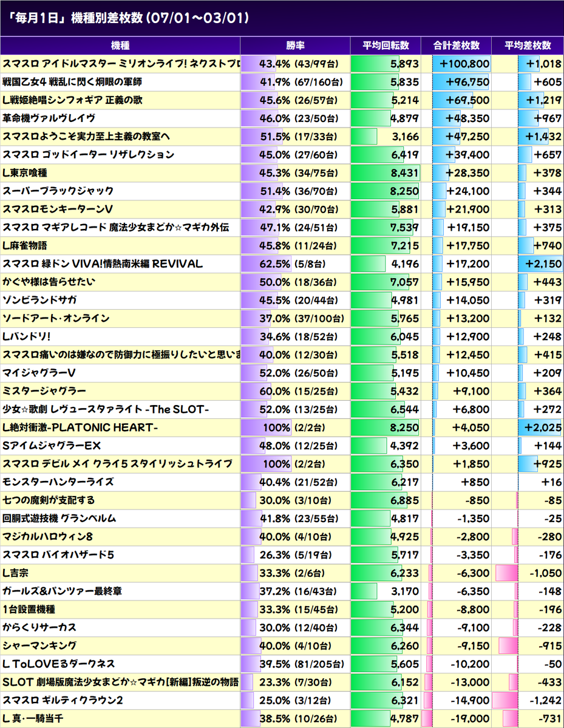Click the 62.5% (5/8台) win rate cell
The height and width of the screenshot is (728, 564).
[x=295, y=264]
